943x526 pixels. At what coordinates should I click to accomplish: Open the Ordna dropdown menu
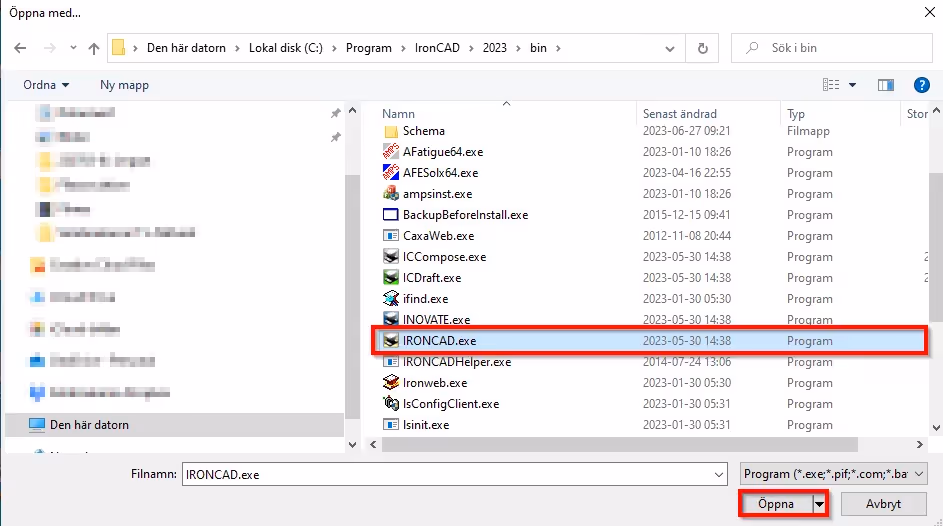46,85
